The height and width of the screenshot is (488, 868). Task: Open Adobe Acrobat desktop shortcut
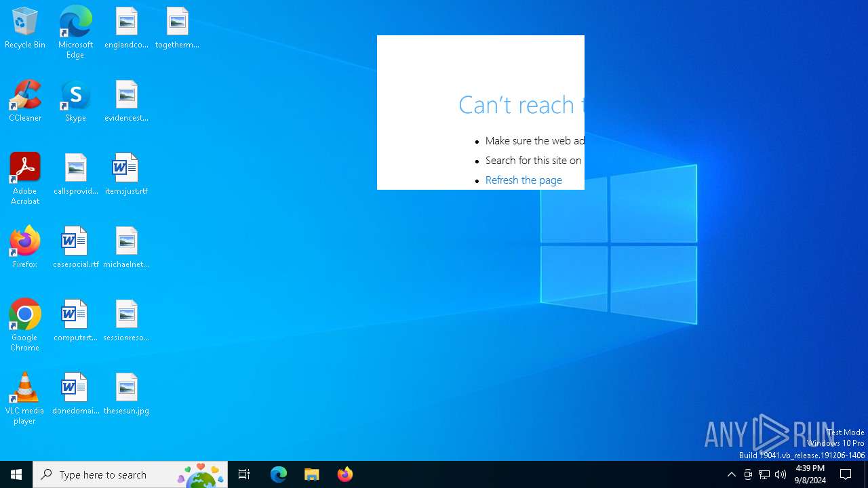tap(25, 179)
